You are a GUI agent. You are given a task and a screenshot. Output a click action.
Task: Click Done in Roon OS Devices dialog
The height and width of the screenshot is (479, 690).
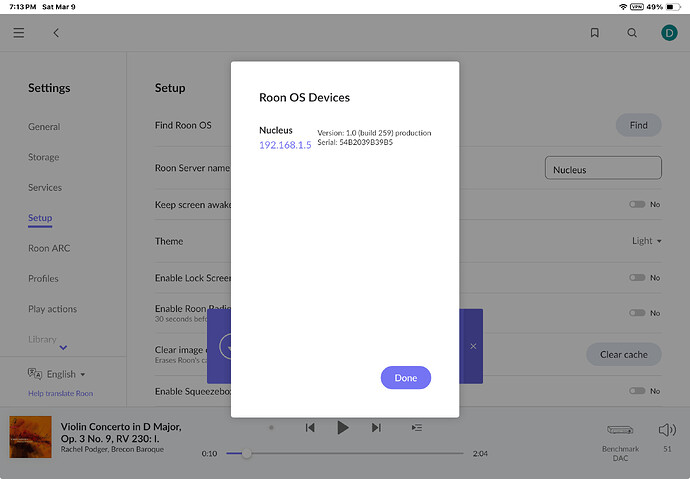click(x=406, y=378)
